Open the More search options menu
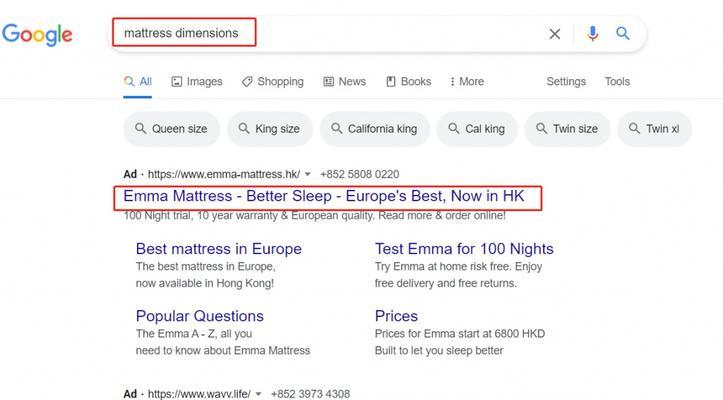Screen dimensions: 723x400 click(x=467, y=82)
